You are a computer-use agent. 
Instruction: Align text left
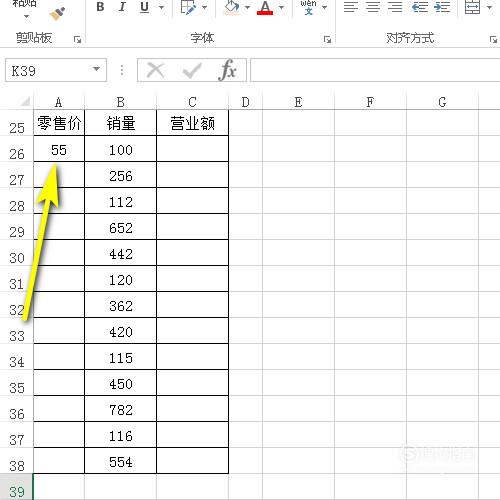[351, 7]
